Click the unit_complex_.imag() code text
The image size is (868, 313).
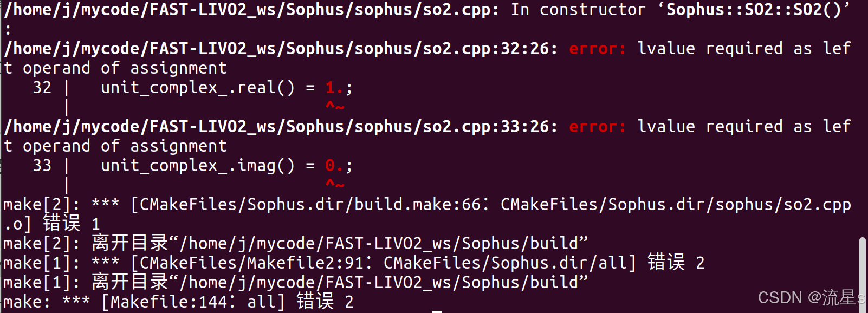(x=198, y=166)
